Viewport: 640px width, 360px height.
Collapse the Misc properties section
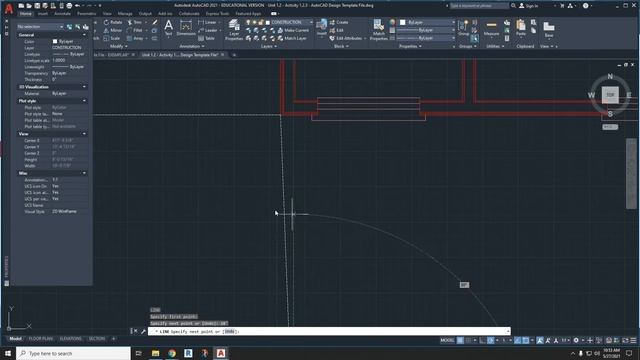point(84,173)
